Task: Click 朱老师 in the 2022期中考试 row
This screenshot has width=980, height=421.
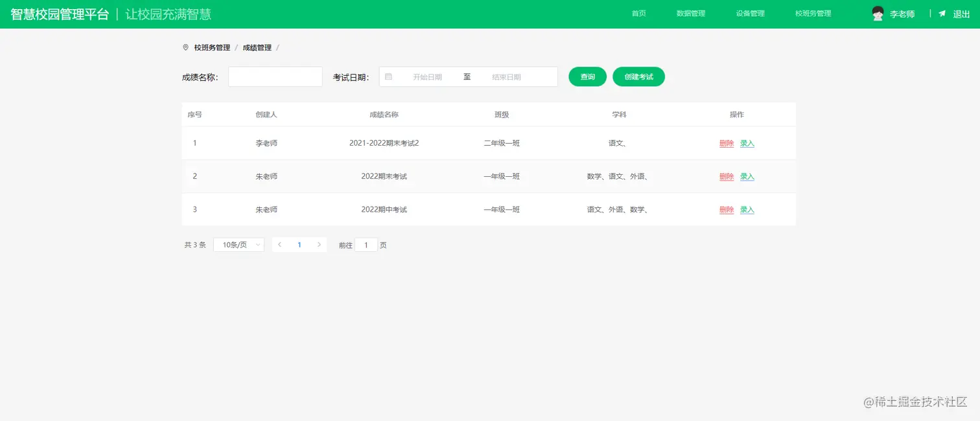Action: [x=266, y=209]
